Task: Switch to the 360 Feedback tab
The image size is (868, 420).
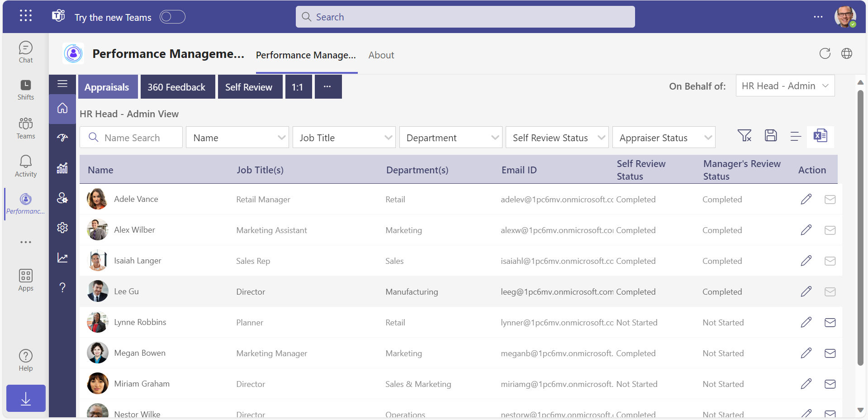Action: click(x=178, y=87)
